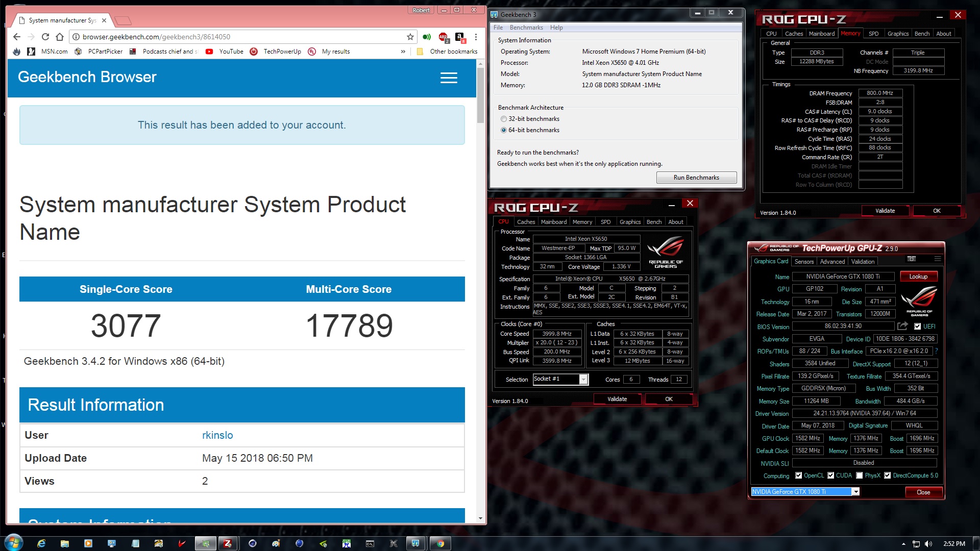
Task: Open Chrome taskbar icon
Action: pyautogui.click(x=440, y=543)
